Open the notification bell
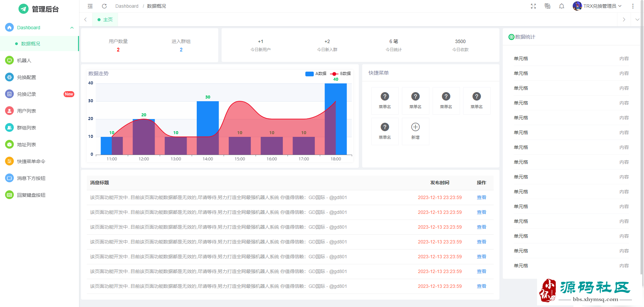 click(x=562, y=6)
